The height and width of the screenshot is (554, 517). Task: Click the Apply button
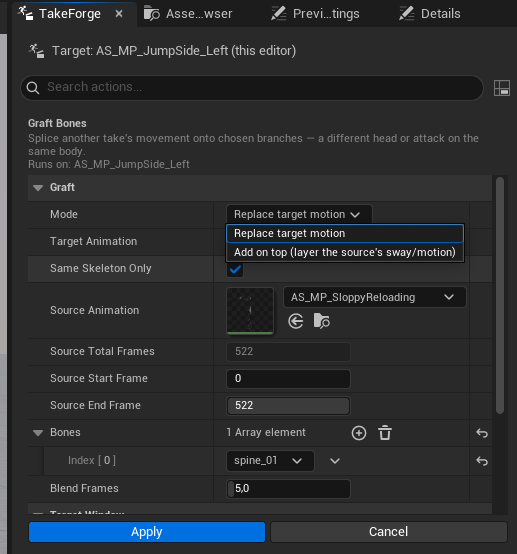click(147, 532)
